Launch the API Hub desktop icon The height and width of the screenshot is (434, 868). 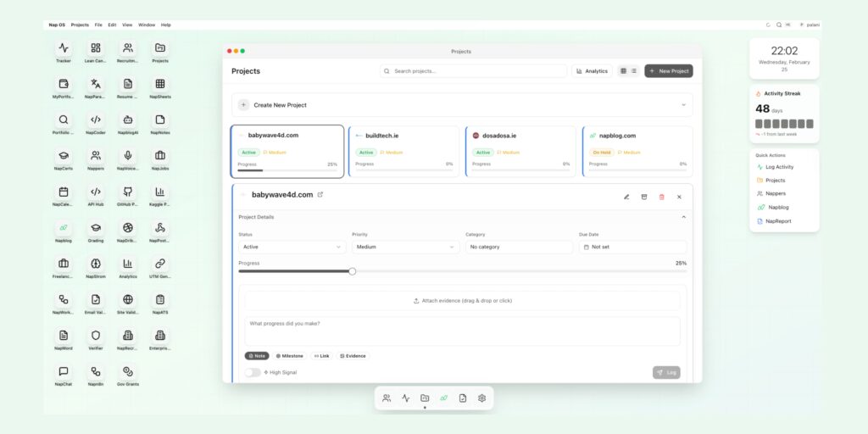[x=96, y=192]
